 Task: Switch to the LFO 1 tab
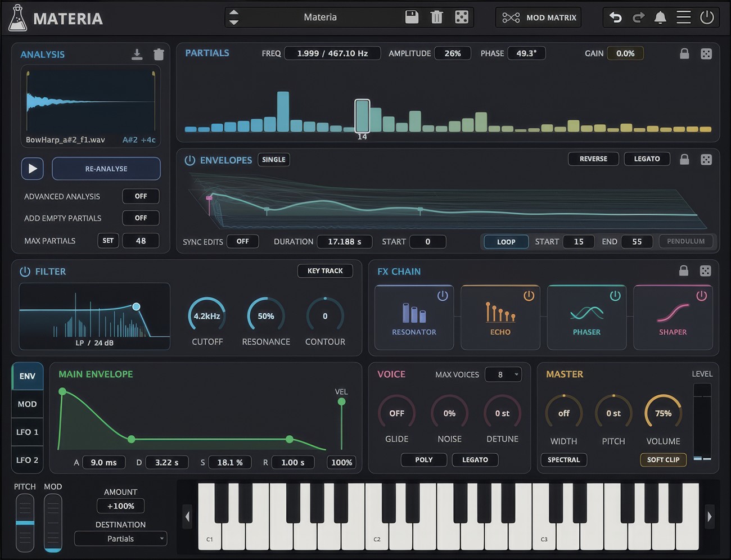(27, 432)
